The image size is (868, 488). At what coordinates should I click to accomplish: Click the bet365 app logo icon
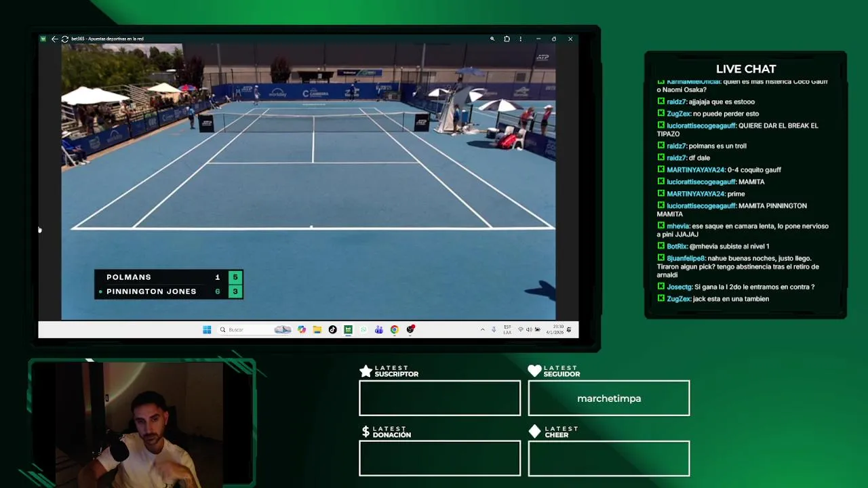tap(43, 39)
